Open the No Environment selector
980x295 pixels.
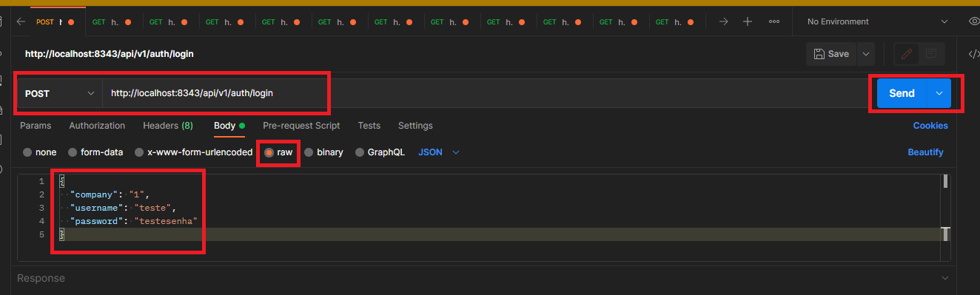tap(878, 21)
